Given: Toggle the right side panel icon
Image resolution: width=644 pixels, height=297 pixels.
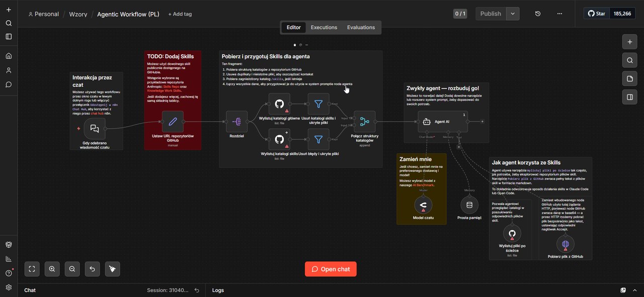Looking at the screenshot, I should coord(629,97).
